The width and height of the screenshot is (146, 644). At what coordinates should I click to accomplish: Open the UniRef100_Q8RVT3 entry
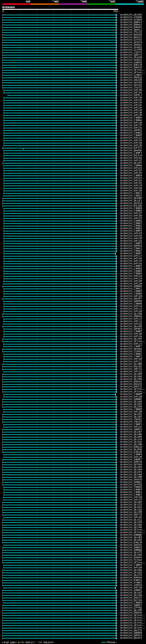point(131,55)
